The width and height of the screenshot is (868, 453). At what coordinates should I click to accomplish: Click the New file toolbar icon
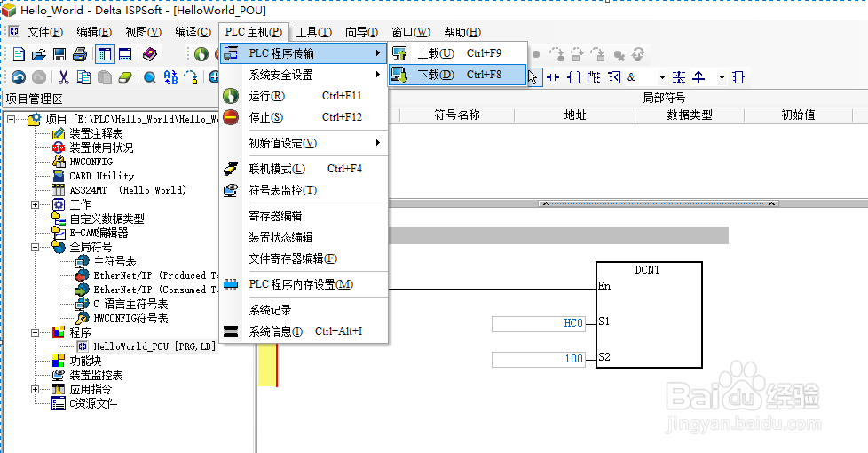point(19,53)
